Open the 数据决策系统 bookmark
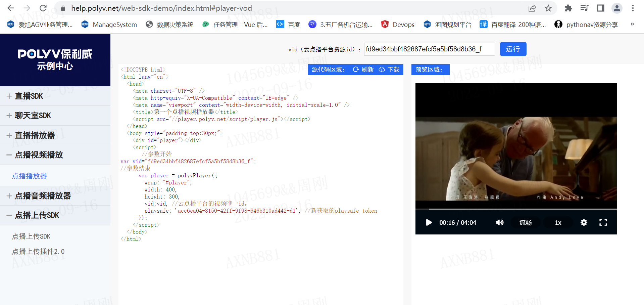 pos(169,25)
